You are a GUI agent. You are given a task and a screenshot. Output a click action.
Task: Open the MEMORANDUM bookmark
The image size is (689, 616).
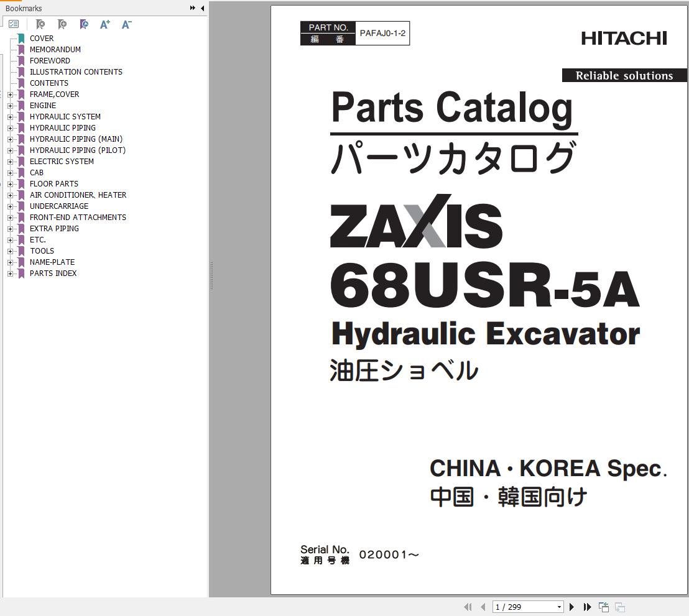click(x=55, y=49)
